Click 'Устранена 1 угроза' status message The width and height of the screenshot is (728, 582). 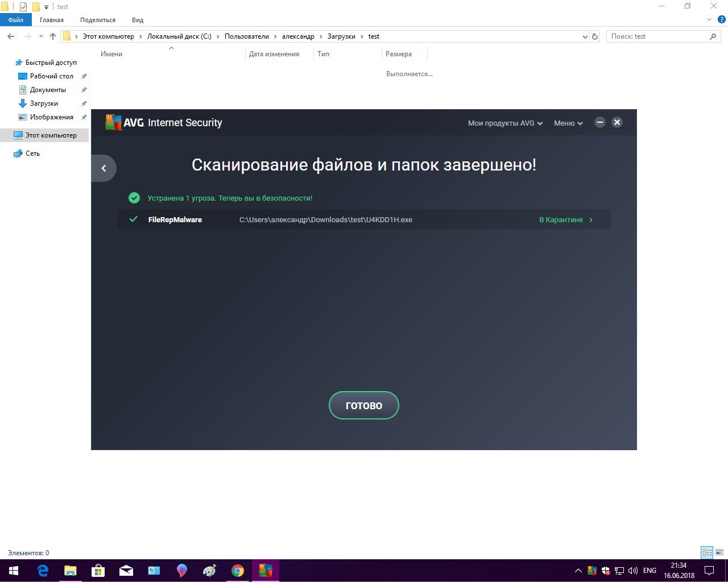(230, 198)
